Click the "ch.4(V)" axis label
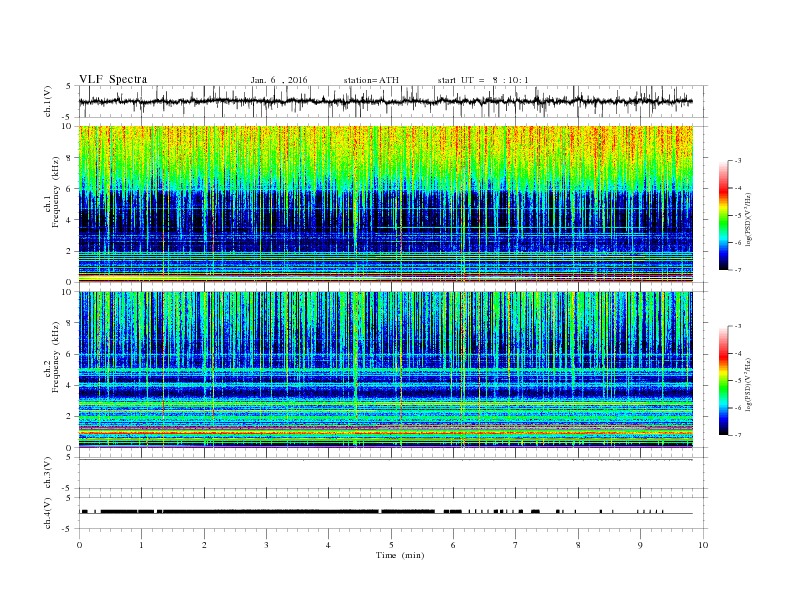The image size is (792, 612). tap(48, 513)
